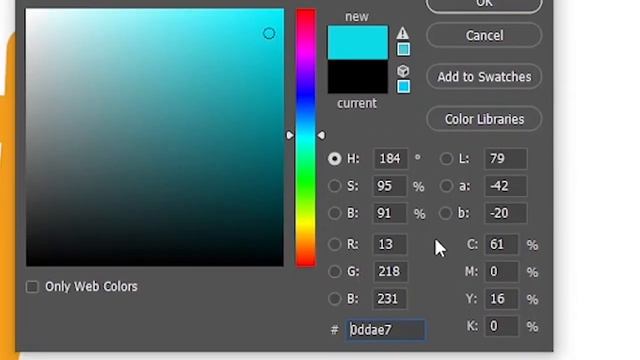The width and height of the screenshot is (640, 360).
Task: Click the out-of-gamut warning triangle icon
Action: pos(402,33)
